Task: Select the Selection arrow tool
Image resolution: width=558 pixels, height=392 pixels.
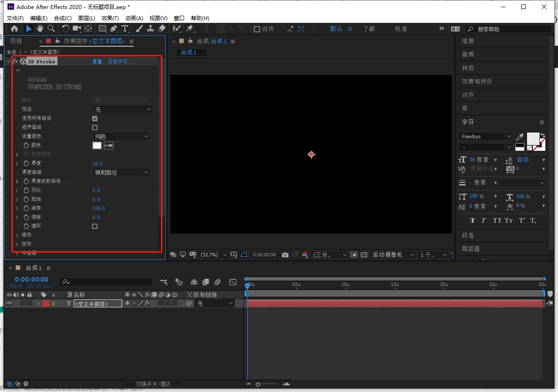Action: pos(29,29)
